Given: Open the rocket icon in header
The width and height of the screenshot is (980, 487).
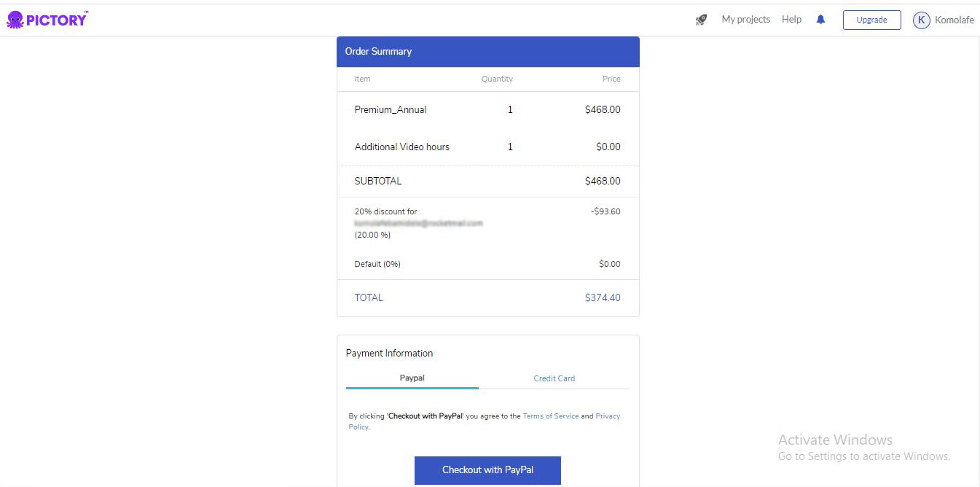Looking at the screenshot, I should click(701, 20).
